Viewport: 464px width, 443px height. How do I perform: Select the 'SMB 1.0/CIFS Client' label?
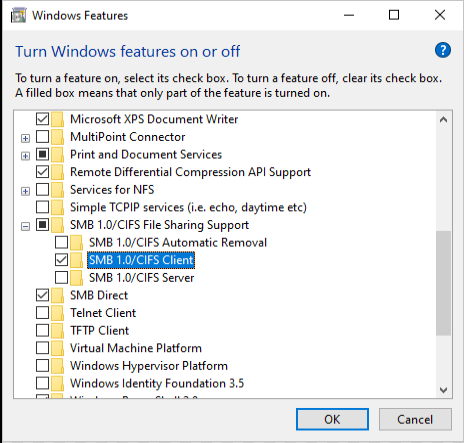point(141,260)
